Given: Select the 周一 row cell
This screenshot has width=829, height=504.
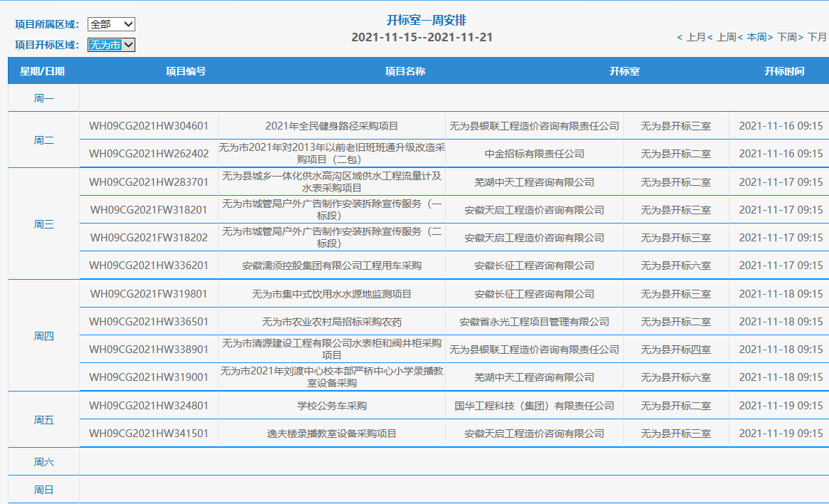Looking at the screenshot, I should (43, 98).
